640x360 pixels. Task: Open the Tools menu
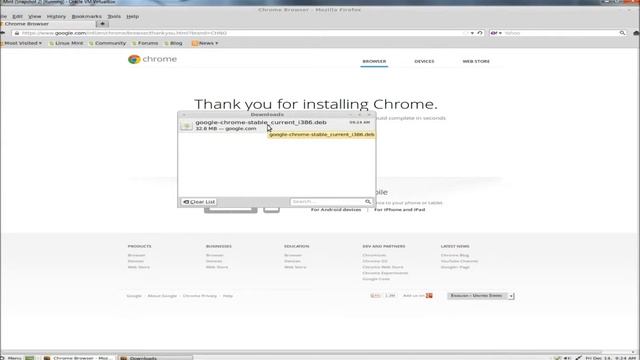pos(114,16)
